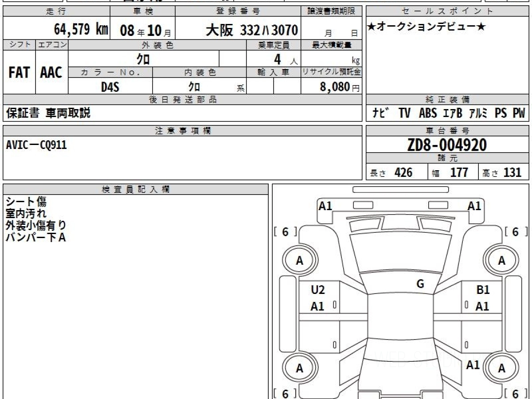Click the AVIC-CQ911 note text

(x=36, y=145)
